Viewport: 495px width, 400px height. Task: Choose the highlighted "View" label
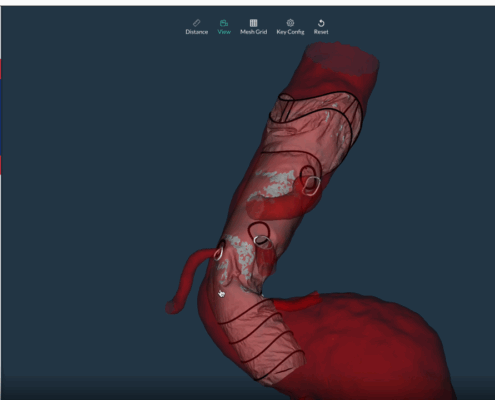pyautogui.click(x=224, y=32)
